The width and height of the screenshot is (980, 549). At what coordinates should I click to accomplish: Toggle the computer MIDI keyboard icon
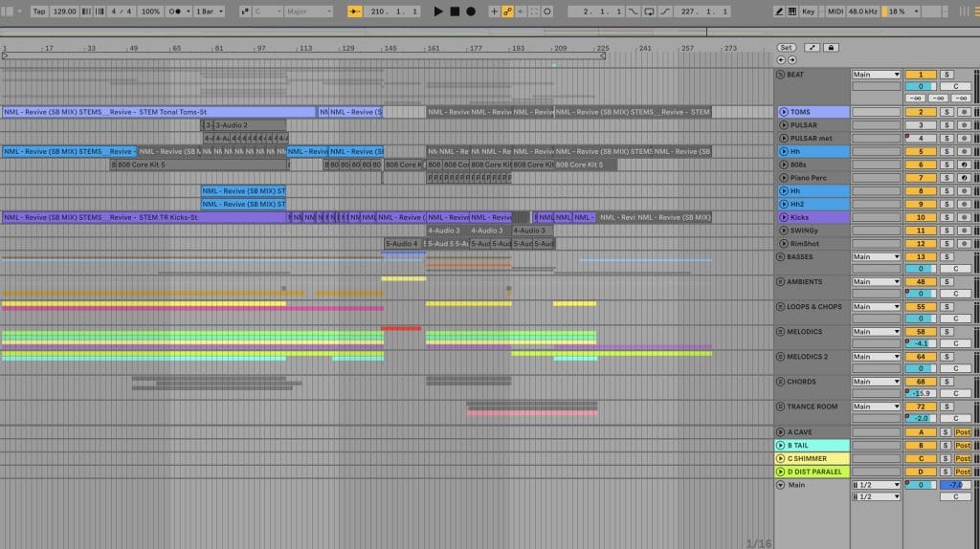tap(793, 11)
